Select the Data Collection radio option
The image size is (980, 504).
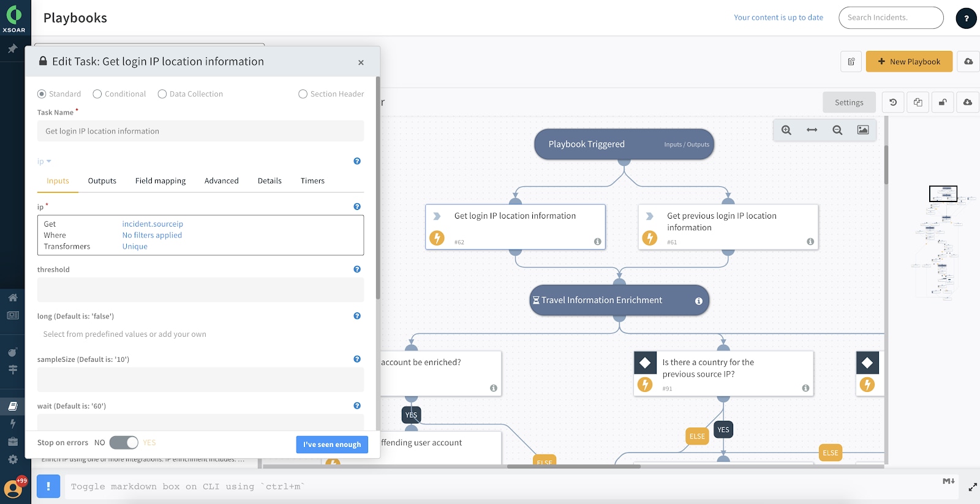(x=162, y=94)
